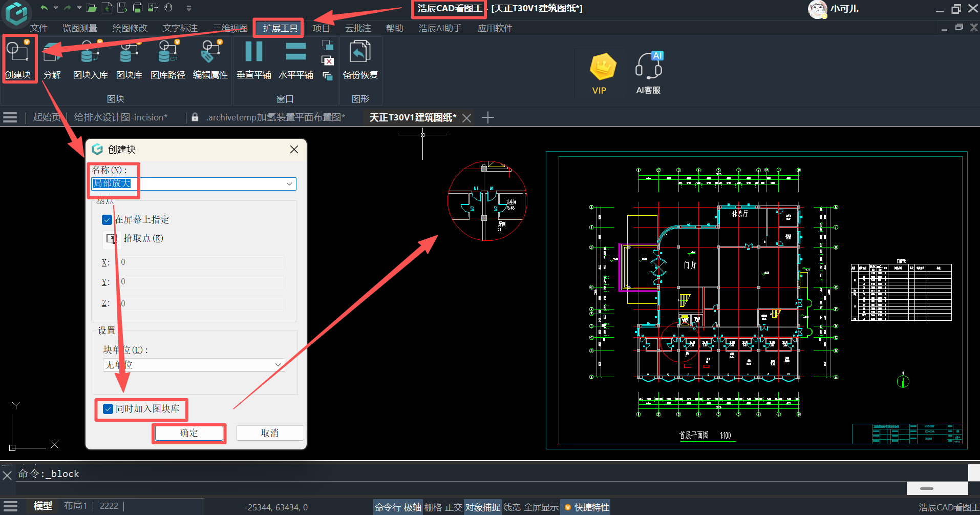The height and width of the screenshot is (515, 980).
Task: Click 确定 to confirm block creation
Action: point(189,433)
